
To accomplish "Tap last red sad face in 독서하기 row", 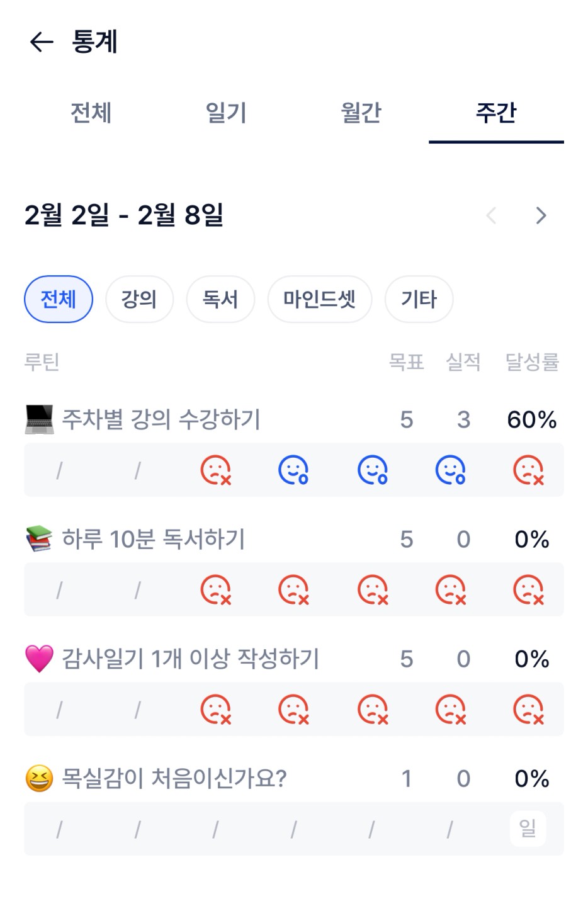I will (528, 590).
